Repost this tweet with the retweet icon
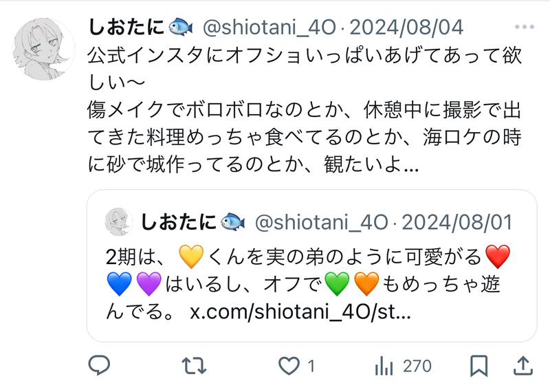The image size is (550, 392). point(194,366)
